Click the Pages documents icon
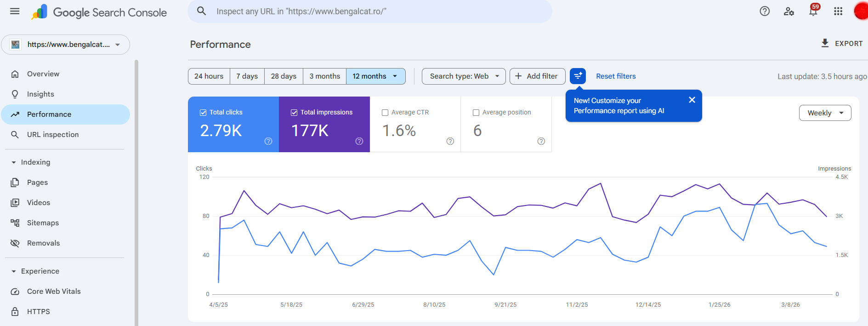868x326 pixels. [x=15, y=183]
